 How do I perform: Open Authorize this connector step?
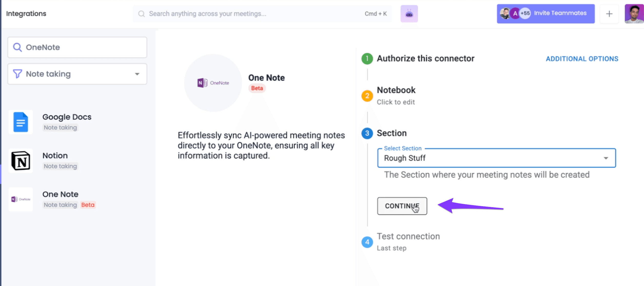[x=425, y=59]
